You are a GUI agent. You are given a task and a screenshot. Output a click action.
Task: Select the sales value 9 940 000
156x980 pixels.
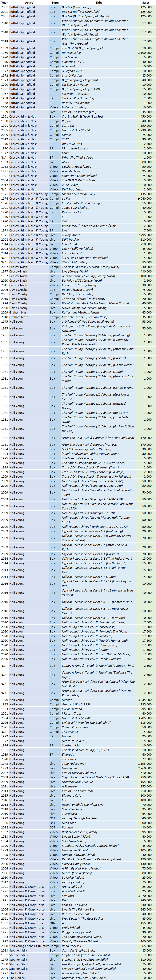(145, 199)
